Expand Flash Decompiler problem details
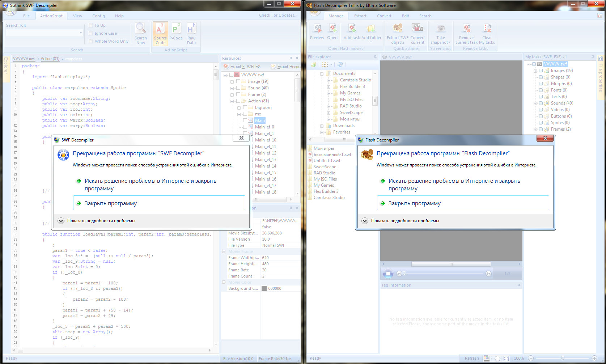 coord(365,221)
